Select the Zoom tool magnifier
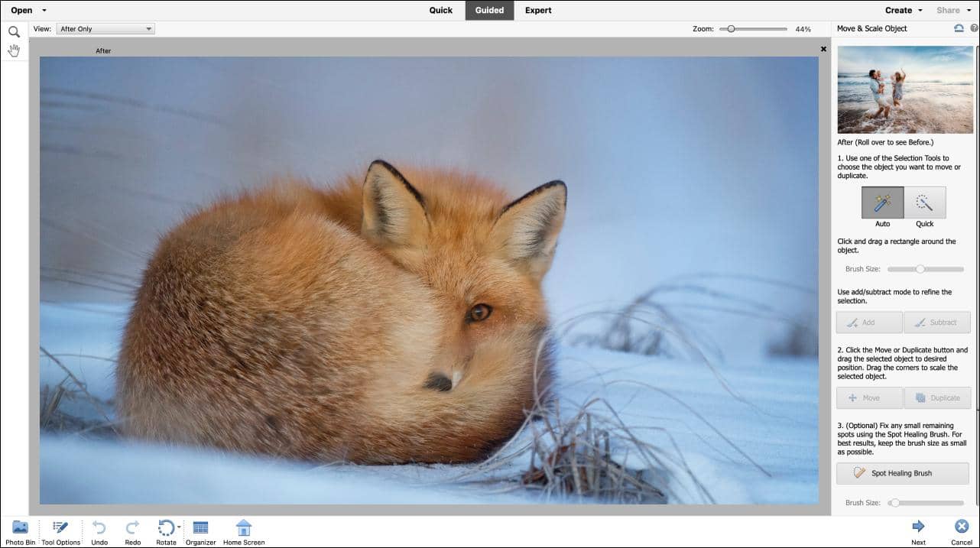980x548 pixels. [x=14, y=31]
